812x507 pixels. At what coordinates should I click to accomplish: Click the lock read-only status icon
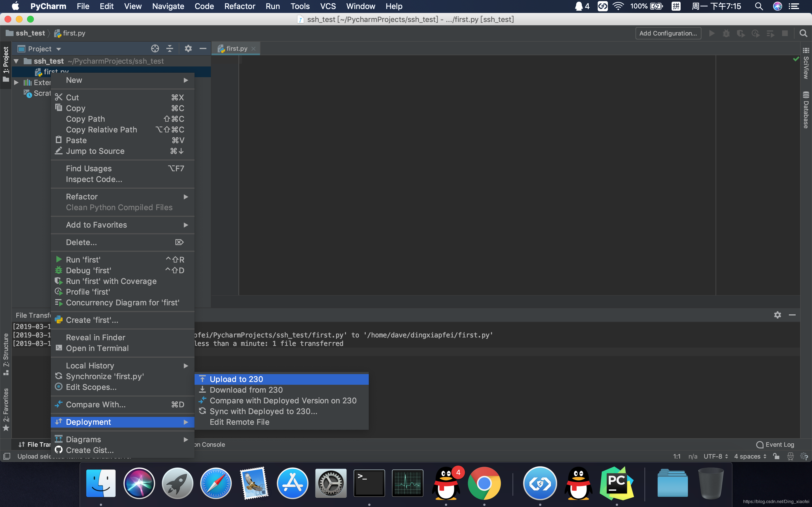pyautogui.click(x=776, y=456)
